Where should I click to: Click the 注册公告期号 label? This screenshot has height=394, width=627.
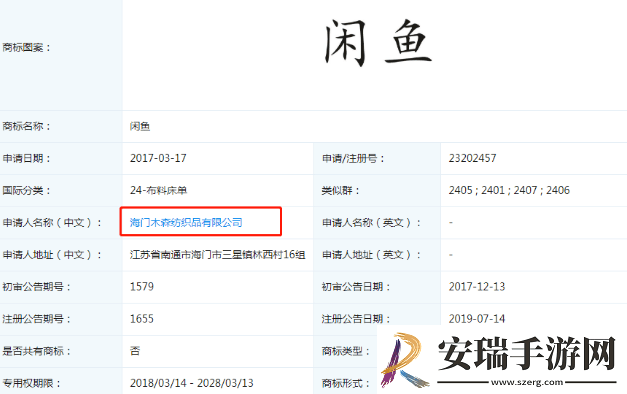[37, 319]
